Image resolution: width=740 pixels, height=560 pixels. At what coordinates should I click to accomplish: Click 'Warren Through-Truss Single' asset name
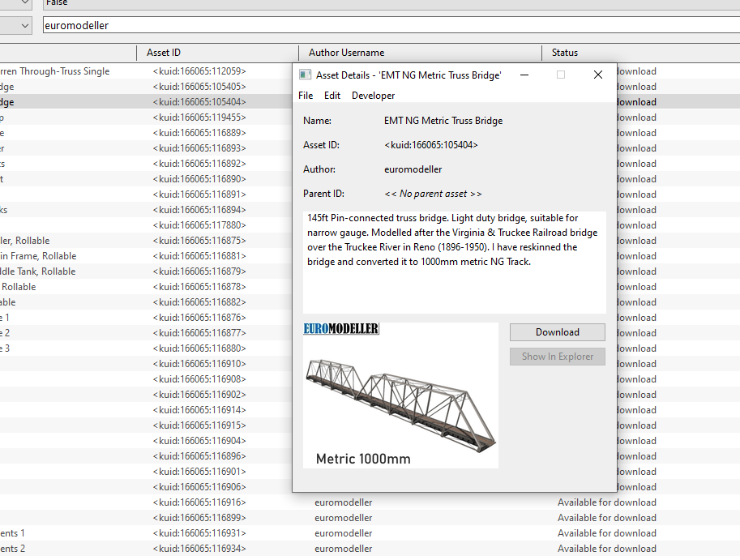click(55, 71)
